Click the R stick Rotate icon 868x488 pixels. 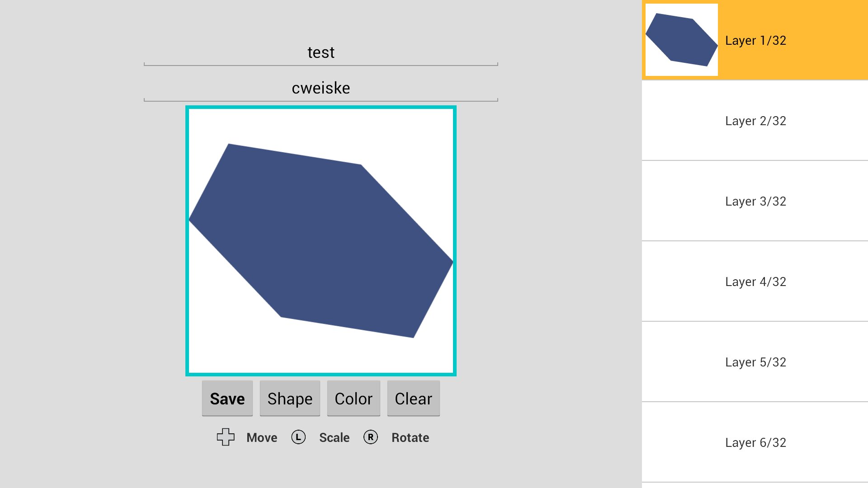pyautogui.click(x=371, y=437)
